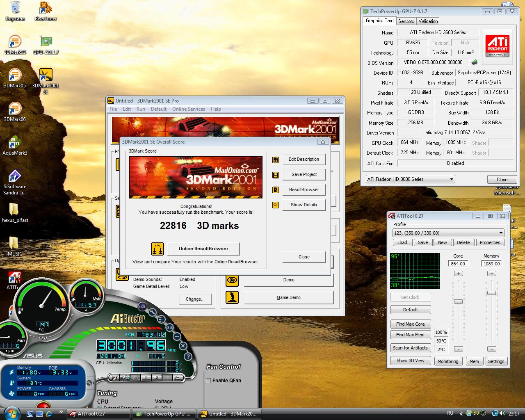The image size is (525, 420).
Task: Open the Edit menu in 3DMark2001
Action: click(127, 109)
